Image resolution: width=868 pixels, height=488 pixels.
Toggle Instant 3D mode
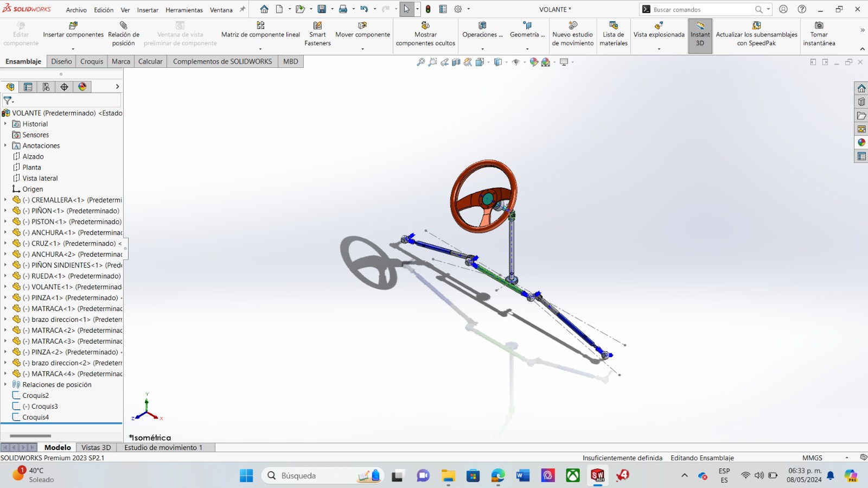coord(700,36)
